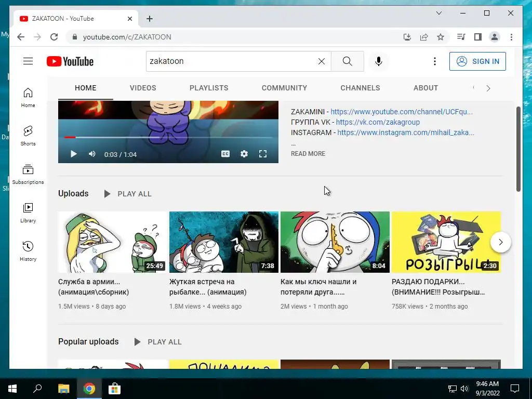Viewport: 532px width, 399px height.
Task: Select the HOME channel tab
Action: click(x=86, y=88)
